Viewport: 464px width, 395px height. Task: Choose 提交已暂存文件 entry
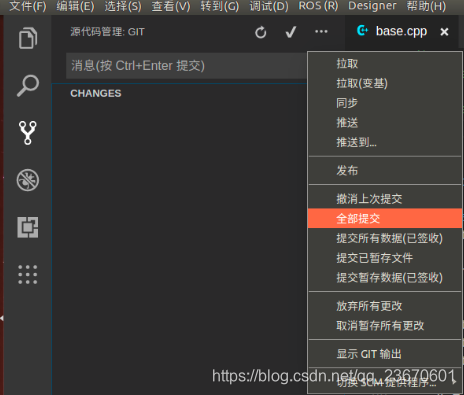[x=385, y=258]
